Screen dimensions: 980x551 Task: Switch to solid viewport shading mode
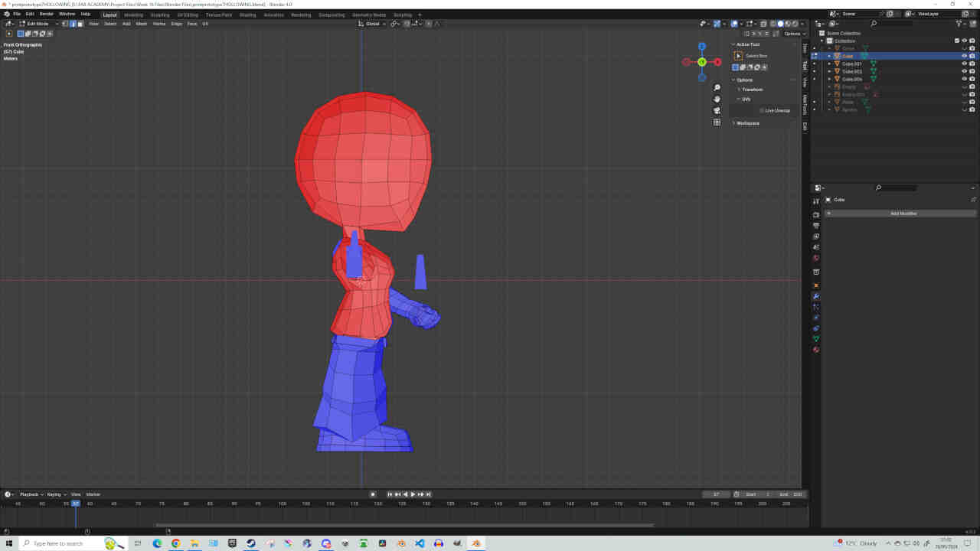click(780, 24)
